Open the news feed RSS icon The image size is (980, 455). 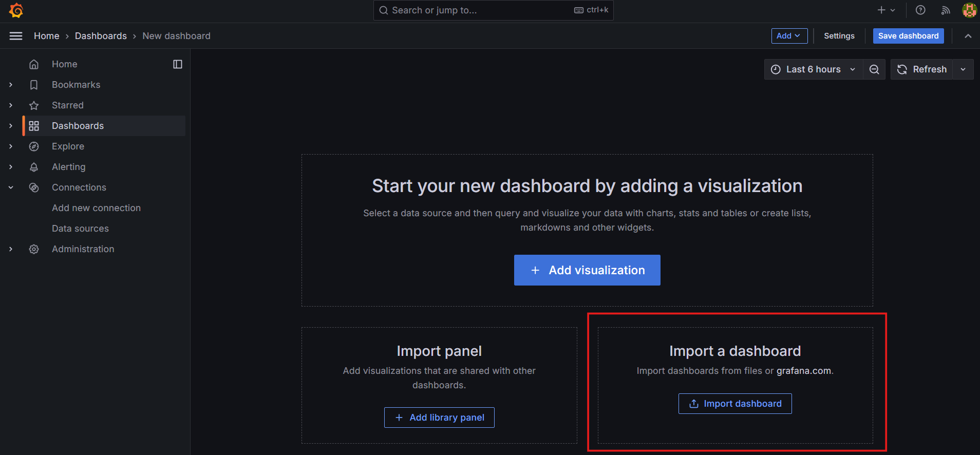coord(945,10)
